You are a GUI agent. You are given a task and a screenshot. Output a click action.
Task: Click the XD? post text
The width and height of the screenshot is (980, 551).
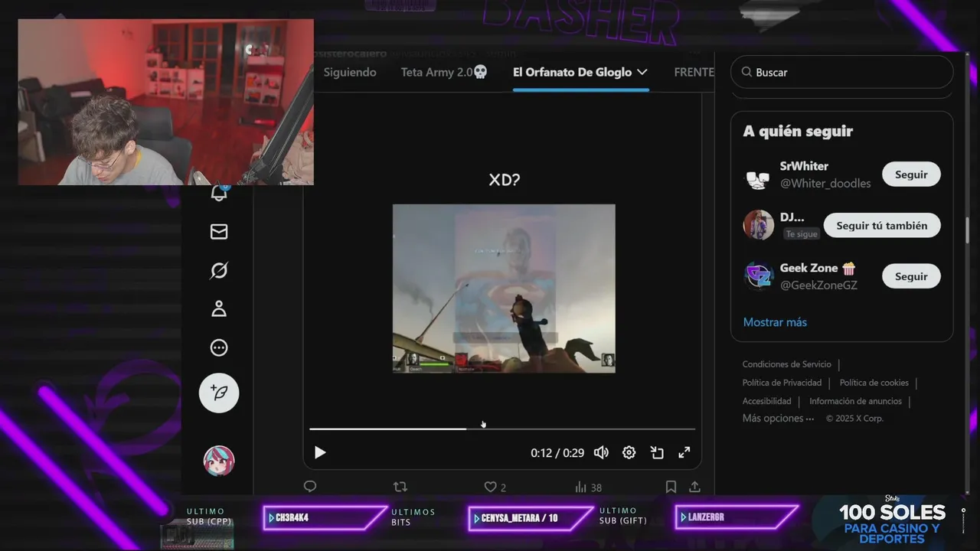[x=504, y=180]
